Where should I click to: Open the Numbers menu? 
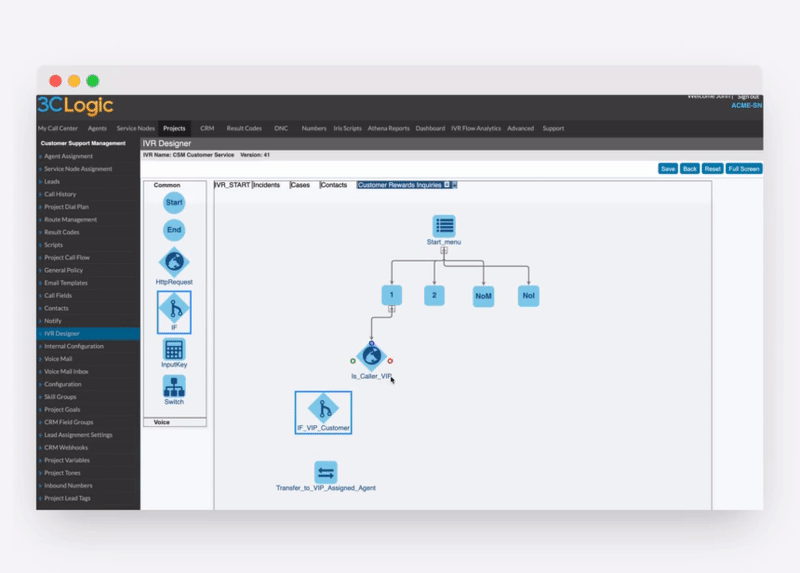(314, 129)
